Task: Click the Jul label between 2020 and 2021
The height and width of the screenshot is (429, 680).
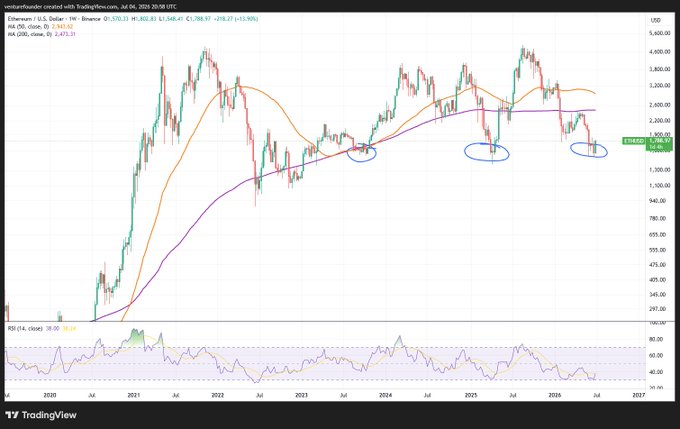Action: tap(92, 395)
